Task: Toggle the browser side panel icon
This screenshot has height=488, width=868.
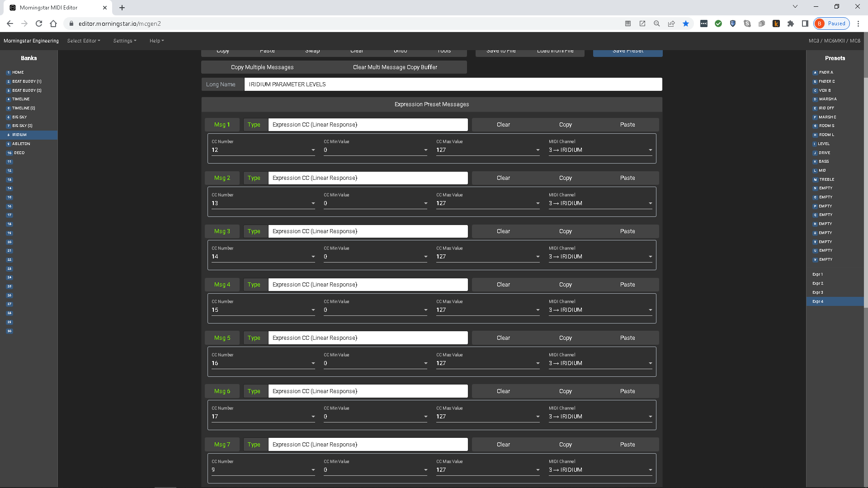Action: click(x=805, y=23)
